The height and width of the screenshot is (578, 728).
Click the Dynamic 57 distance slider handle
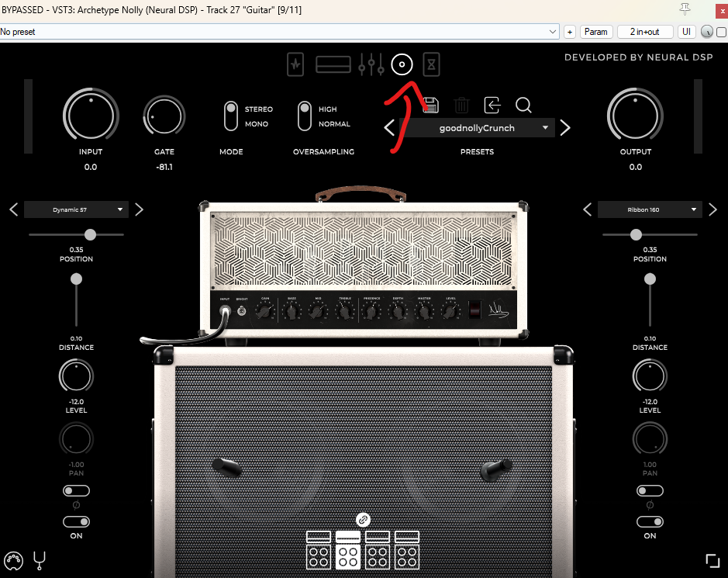coord(76,279)
